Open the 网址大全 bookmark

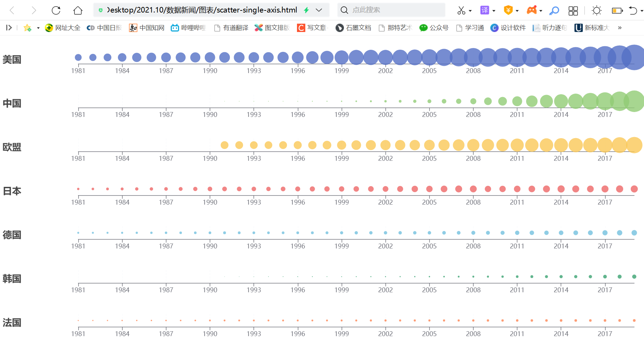point(63,28)
